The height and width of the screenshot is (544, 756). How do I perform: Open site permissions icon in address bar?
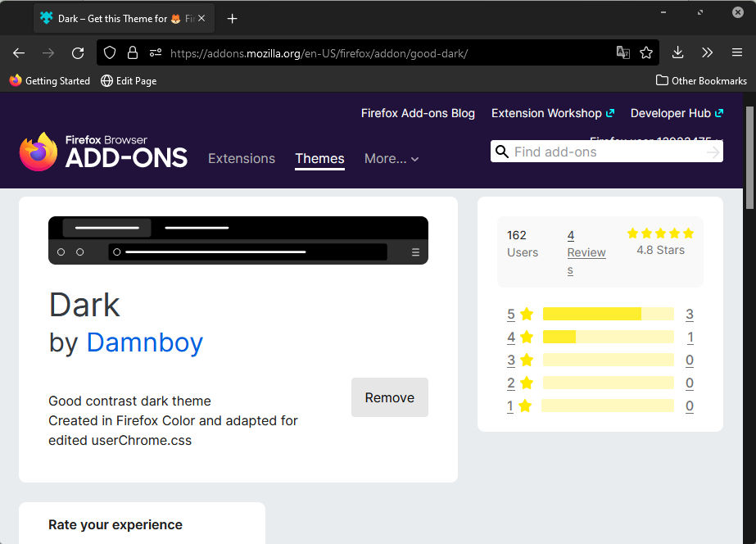click(156, 52)
